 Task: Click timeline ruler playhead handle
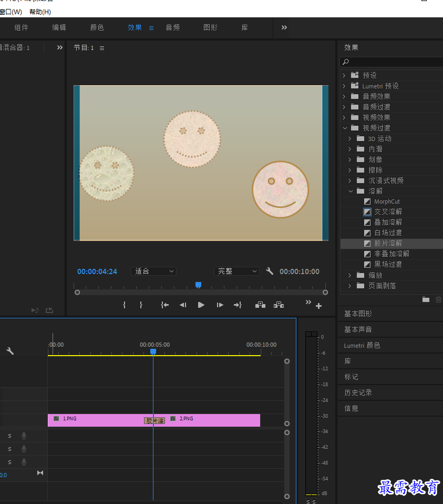pyautogui.click(x=153, y=351)
